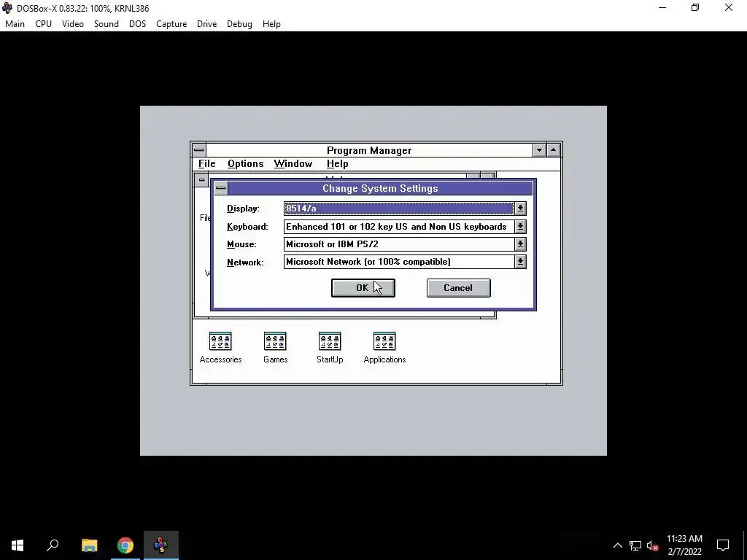
Task: Click Cancel in Change System Settings
Action: click(x=458, y=288)
